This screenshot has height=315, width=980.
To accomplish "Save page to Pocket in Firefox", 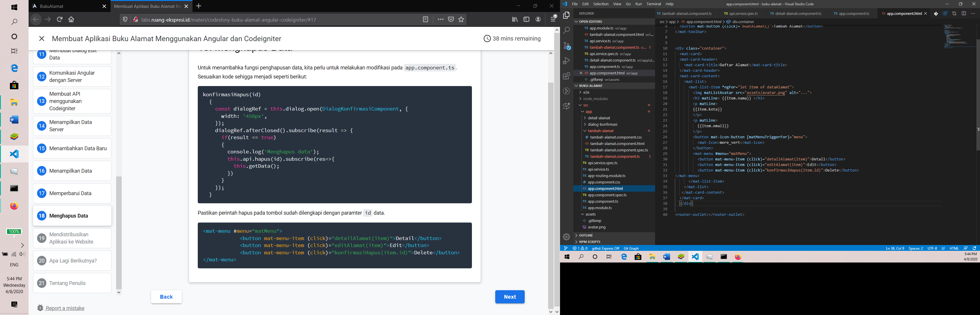I will coord(451,20).
